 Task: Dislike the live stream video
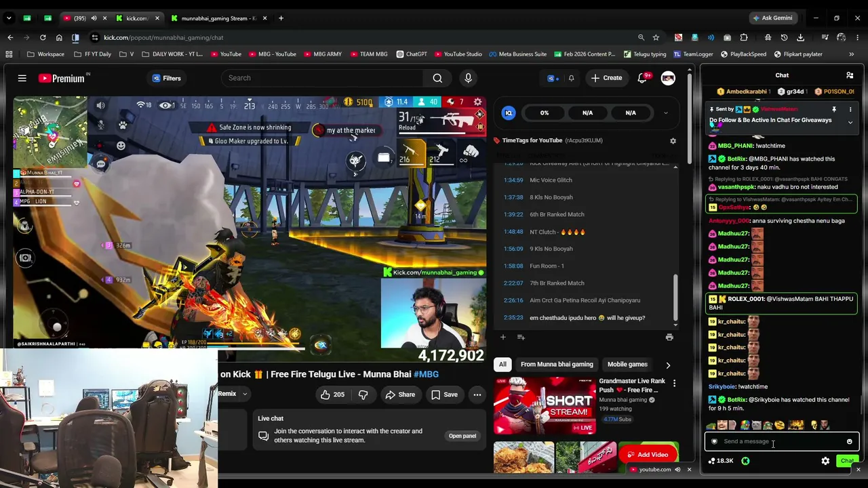point(363,394)
